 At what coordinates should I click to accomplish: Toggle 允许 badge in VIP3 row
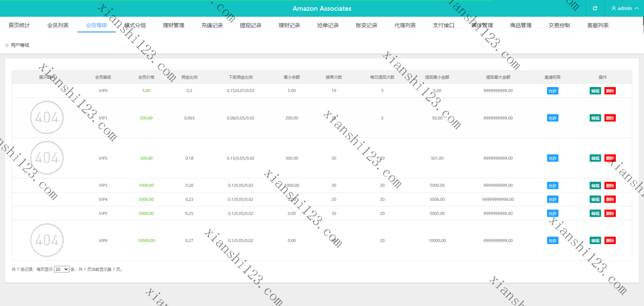[553, 185]
